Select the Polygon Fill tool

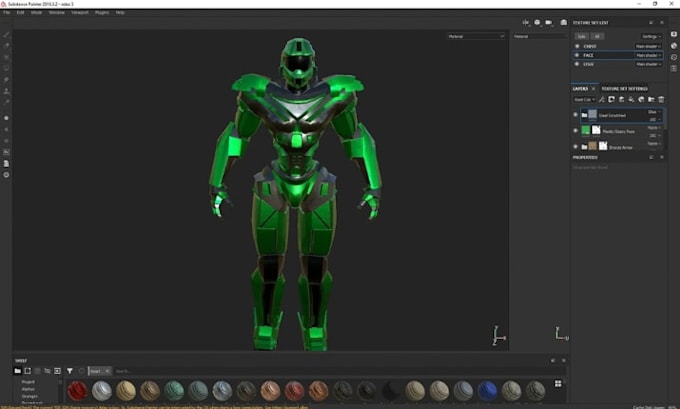6,68
